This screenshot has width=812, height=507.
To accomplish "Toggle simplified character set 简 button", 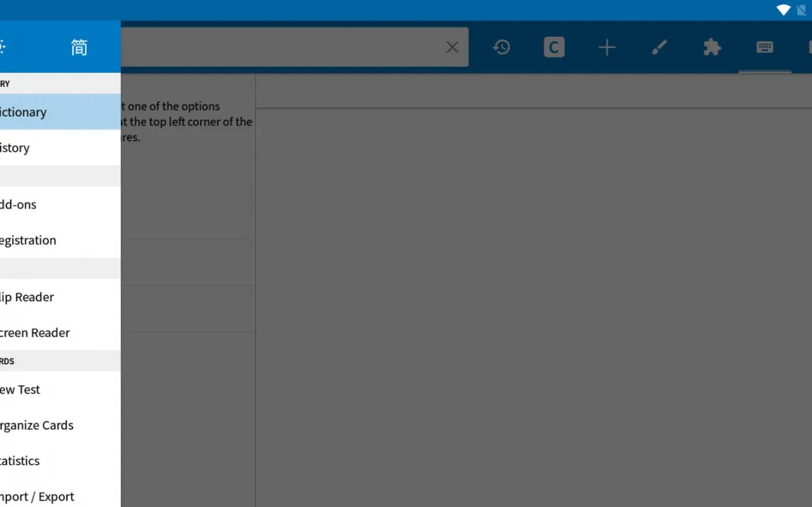I will [x=79, y=47].
